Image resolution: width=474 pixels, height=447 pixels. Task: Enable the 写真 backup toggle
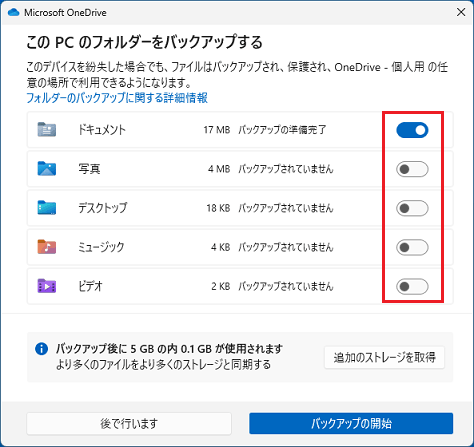click(x=412, y=169)
